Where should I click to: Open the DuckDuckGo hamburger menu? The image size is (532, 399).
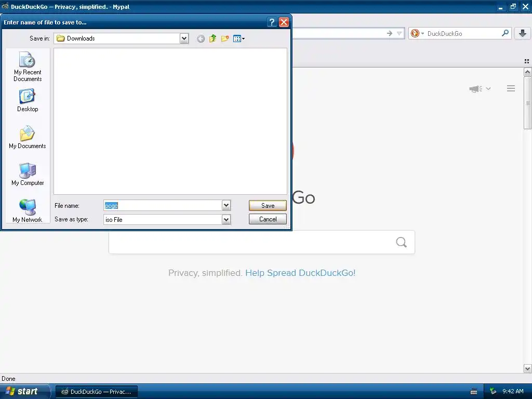click(511, 88)
